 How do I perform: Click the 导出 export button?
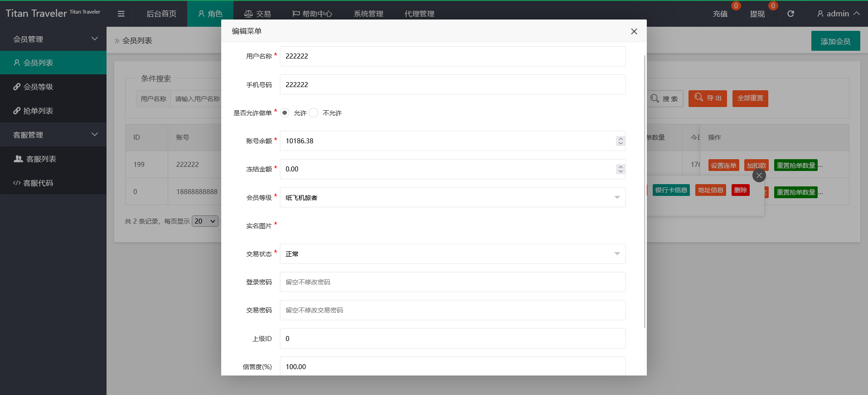[707, 98]
